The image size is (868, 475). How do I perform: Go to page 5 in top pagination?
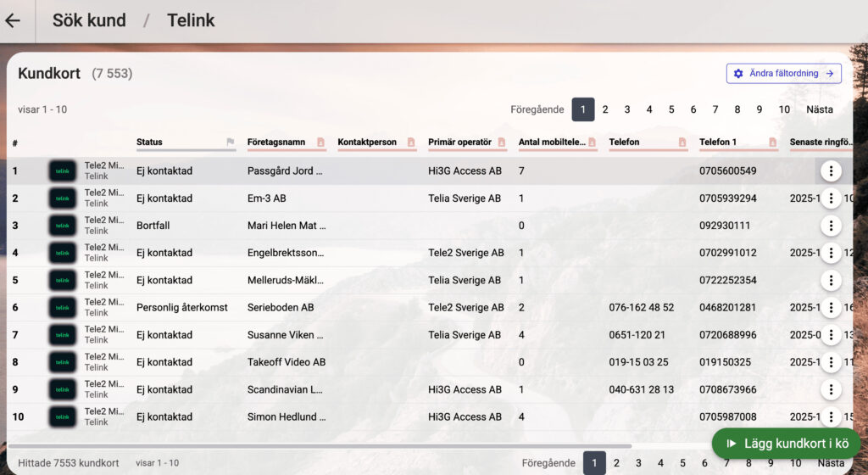[671, 109]
